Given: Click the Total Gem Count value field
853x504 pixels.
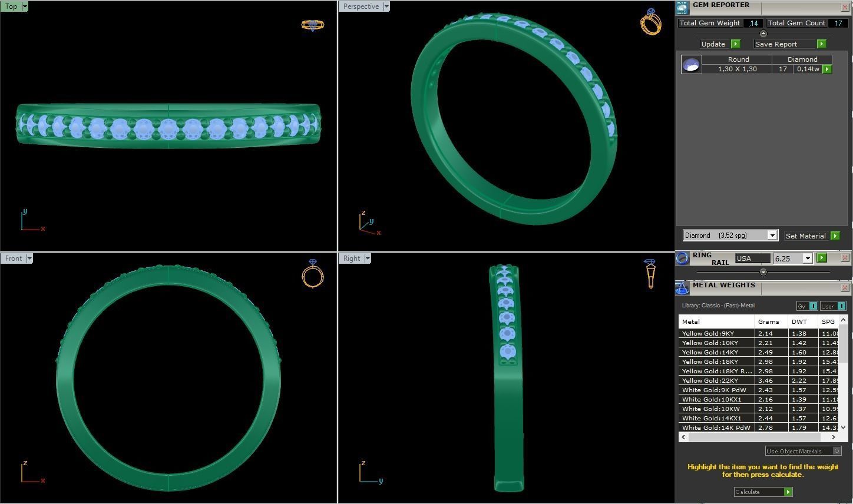Looking at the screenshot, I should (838, 23).
